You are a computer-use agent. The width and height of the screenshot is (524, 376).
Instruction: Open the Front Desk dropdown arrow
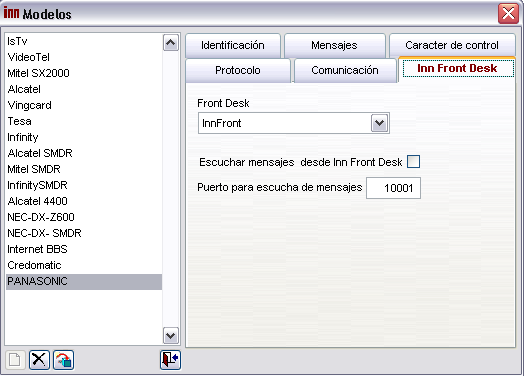click(x=379, y=123)
